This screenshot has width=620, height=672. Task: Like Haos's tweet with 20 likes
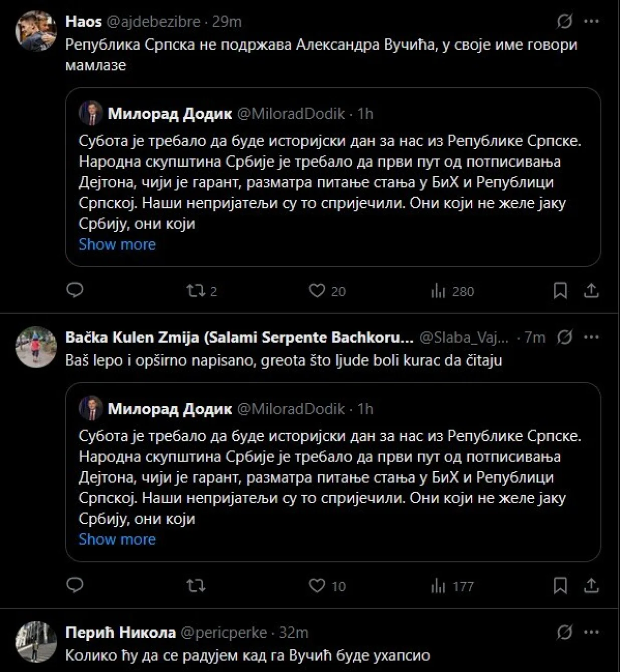pos(317,290)
